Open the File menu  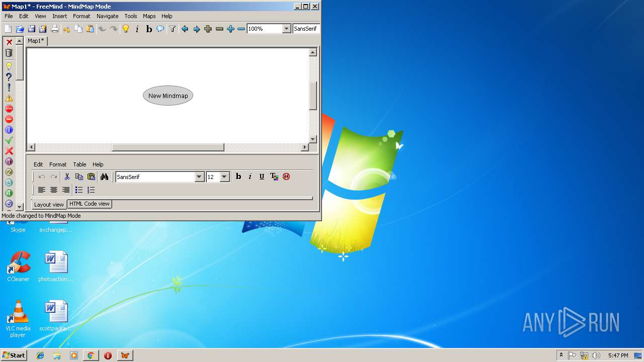pyautogui.click(x=9, y=16)
